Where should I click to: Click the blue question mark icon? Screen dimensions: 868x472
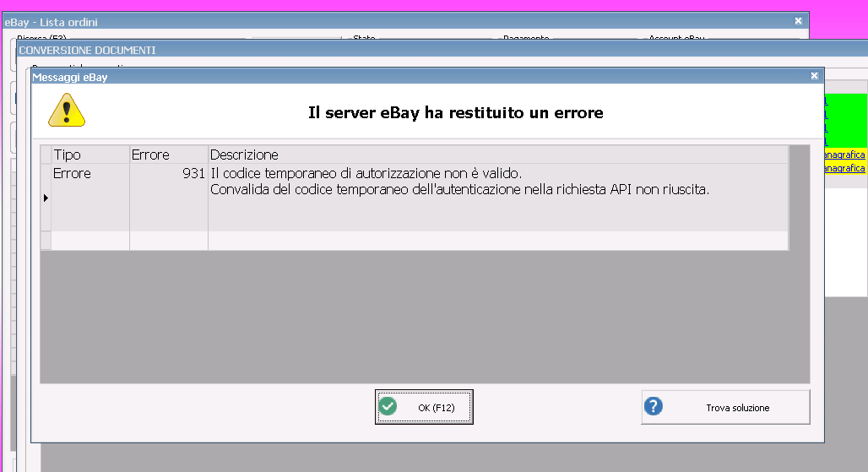[x=654, y=406]
